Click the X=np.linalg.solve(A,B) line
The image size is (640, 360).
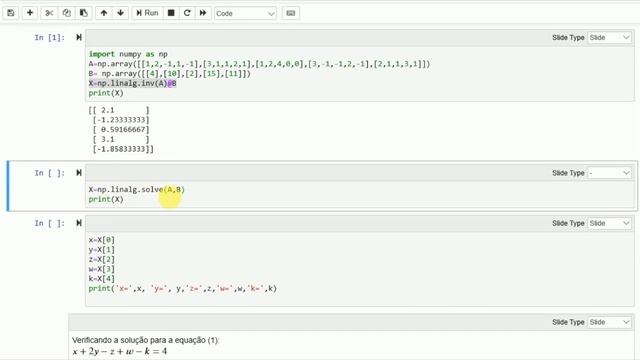(x=136, y=189)
